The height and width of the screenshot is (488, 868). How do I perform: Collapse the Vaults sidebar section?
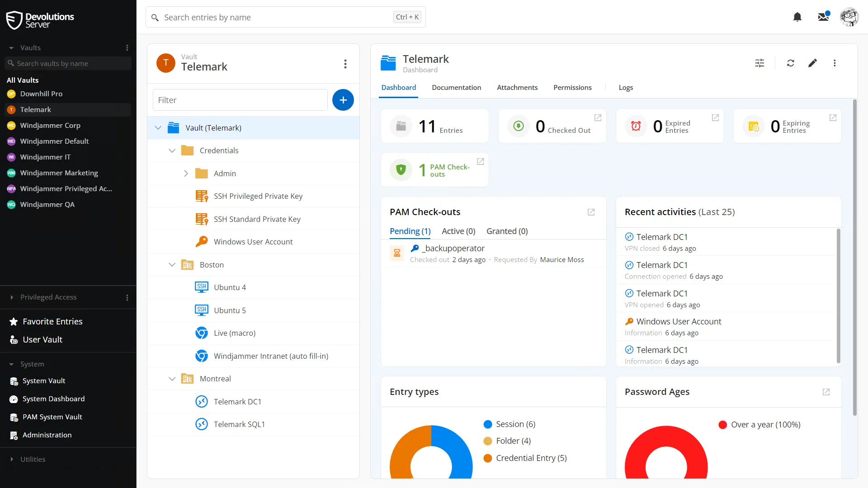point(11,48)
